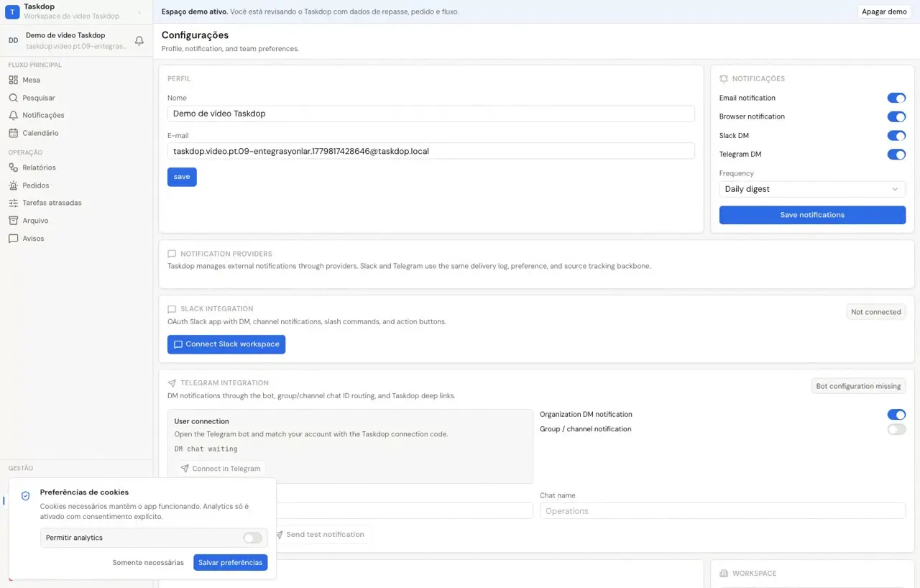Toggle the Telegram DM switch
920x588 pixels.
click(896, 154)
